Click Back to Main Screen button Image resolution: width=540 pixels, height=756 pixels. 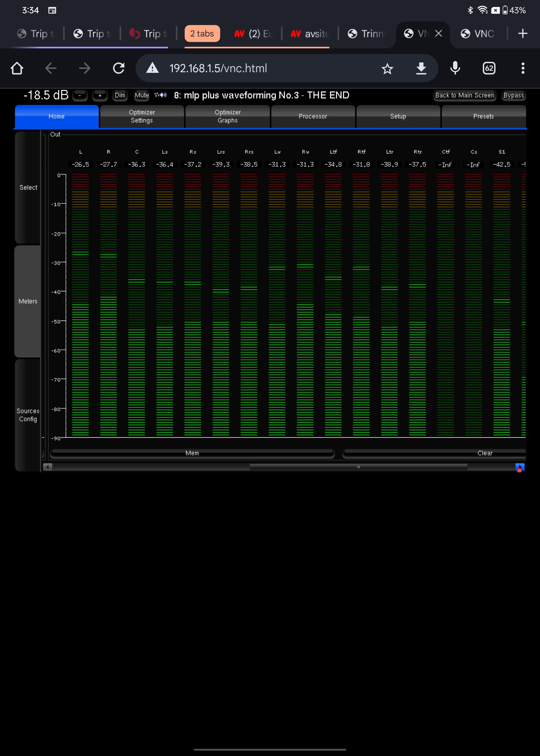(465, 95)
